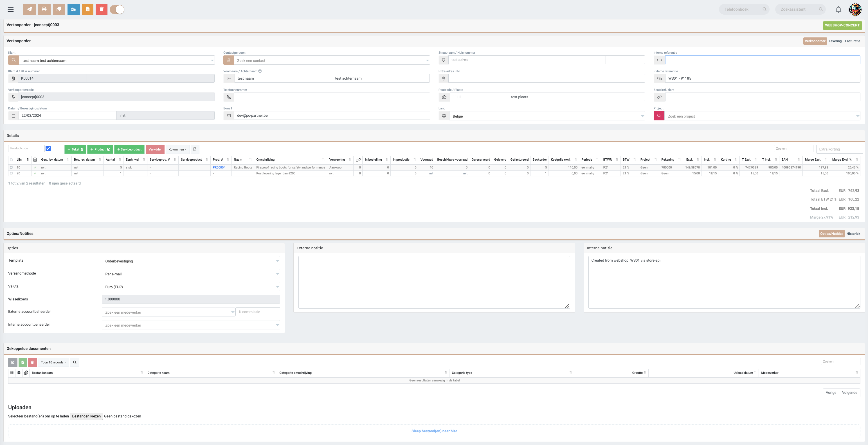Click the paper plane send icon

tap(29, 10)
